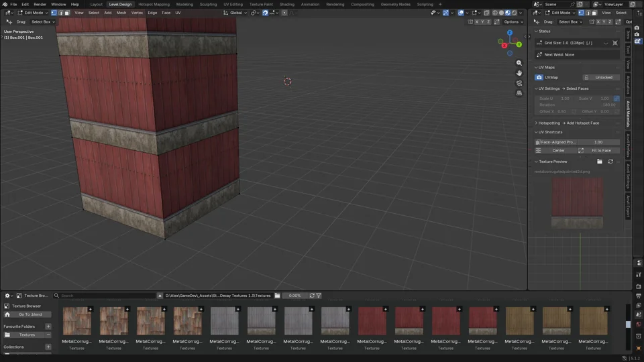
Task: Open filter funnel icon in Texture Browser
Action: click(x=319, y=296)
